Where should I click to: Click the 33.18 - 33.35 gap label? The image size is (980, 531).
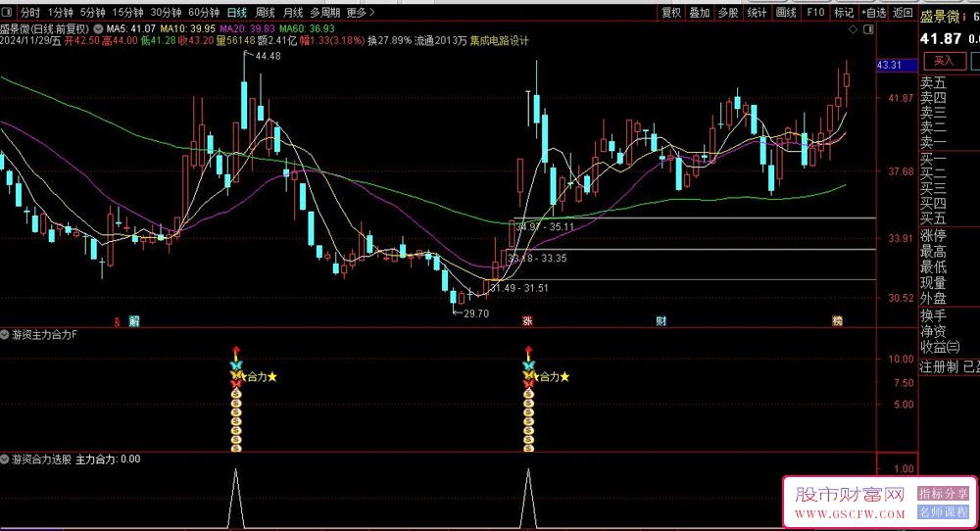pos(537,258)
